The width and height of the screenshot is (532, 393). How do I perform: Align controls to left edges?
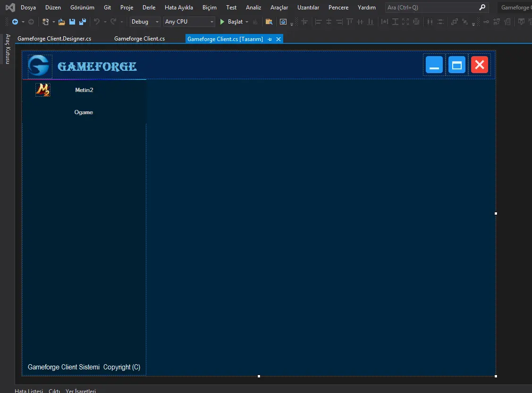(318, 22)
